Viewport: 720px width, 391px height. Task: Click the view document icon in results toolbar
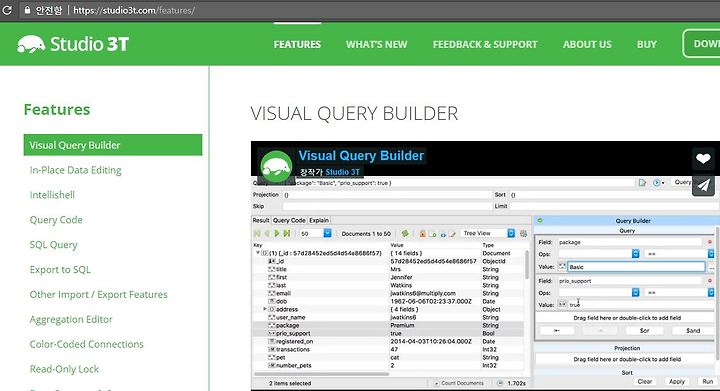click(443, 234)
